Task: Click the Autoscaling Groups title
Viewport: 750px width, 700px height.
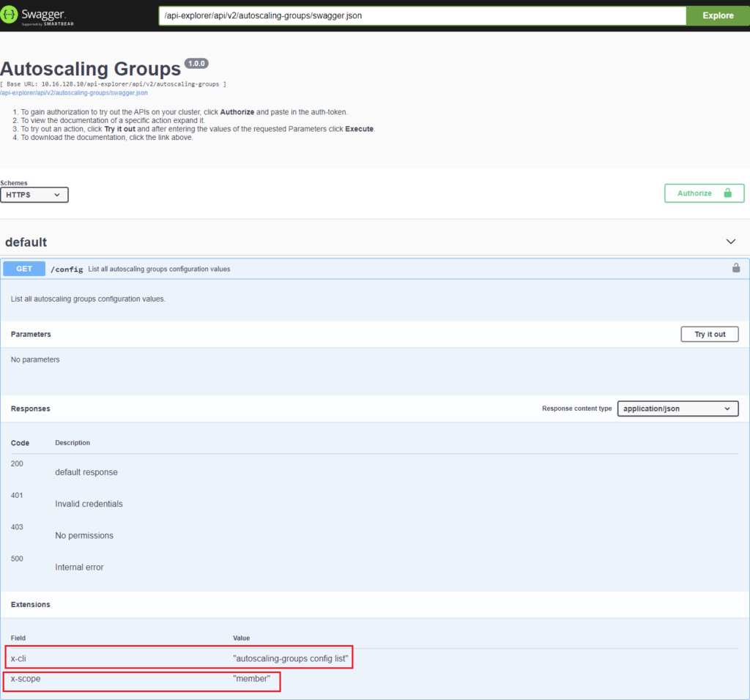Action: (x=90, y=69)
